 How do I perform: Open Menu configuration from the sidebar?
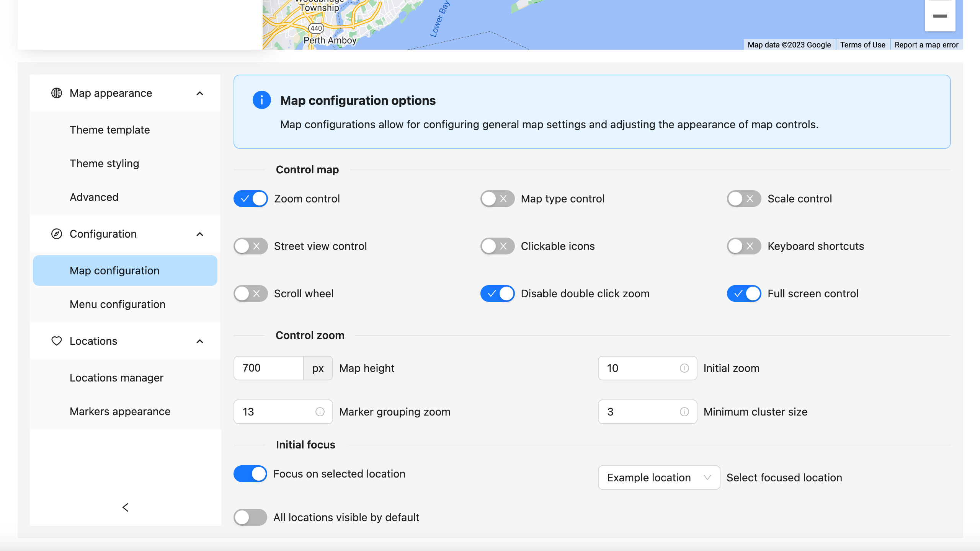click(x=117, y=304)
